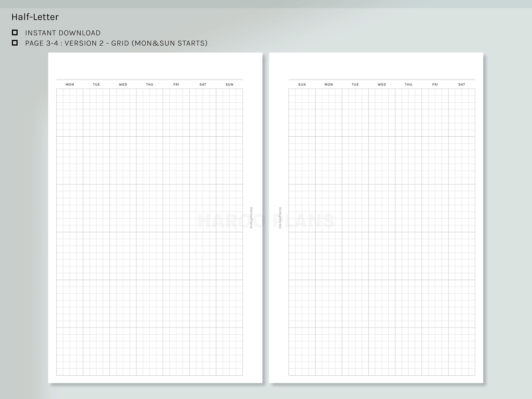Click the gray divider bar above left weekday headers

149,79
